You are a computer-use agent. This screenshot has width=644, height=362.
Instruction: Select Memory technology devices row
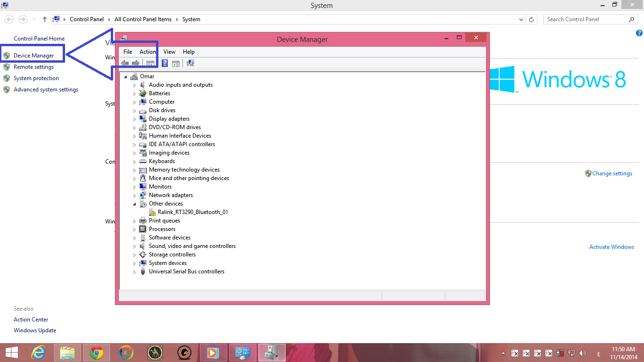point(184,170)
